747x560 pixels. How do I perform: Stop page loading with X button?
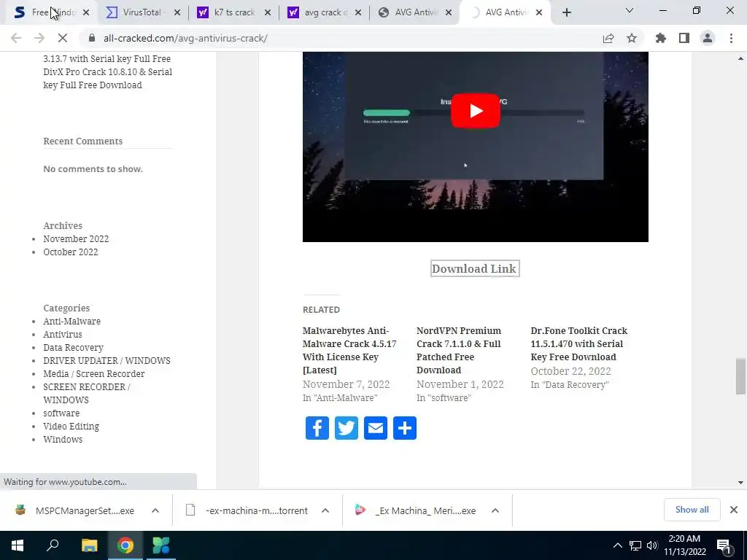pos(63,38)
